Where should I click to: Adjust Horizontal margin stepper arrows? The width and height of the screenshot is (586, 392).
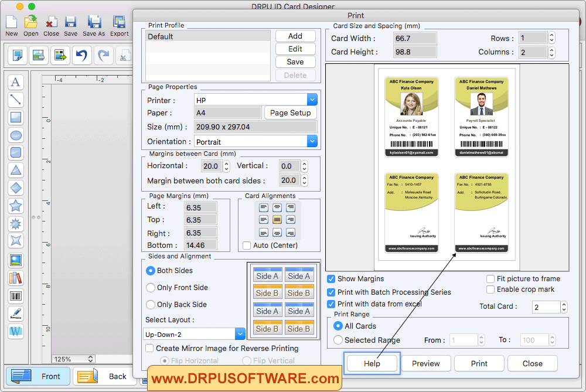click(226, 166)
